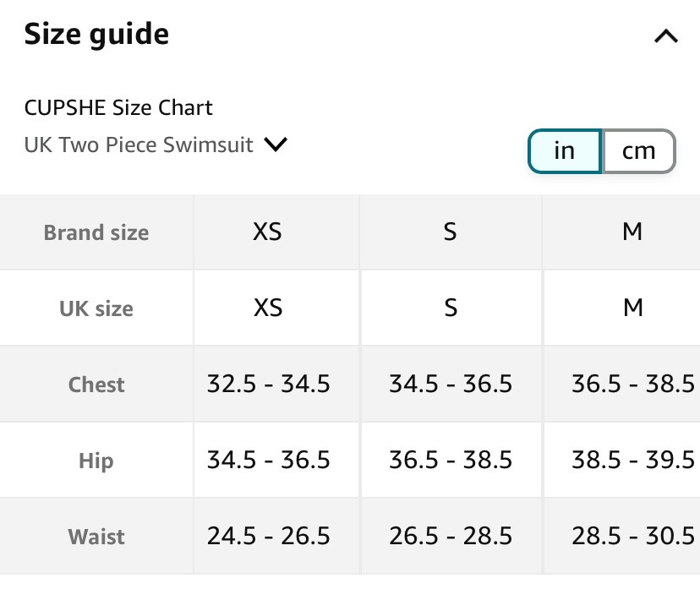Select the CUPSHE Size Chart label
Viewport: 700px width, 600px height.
click(x=118, y=108)
